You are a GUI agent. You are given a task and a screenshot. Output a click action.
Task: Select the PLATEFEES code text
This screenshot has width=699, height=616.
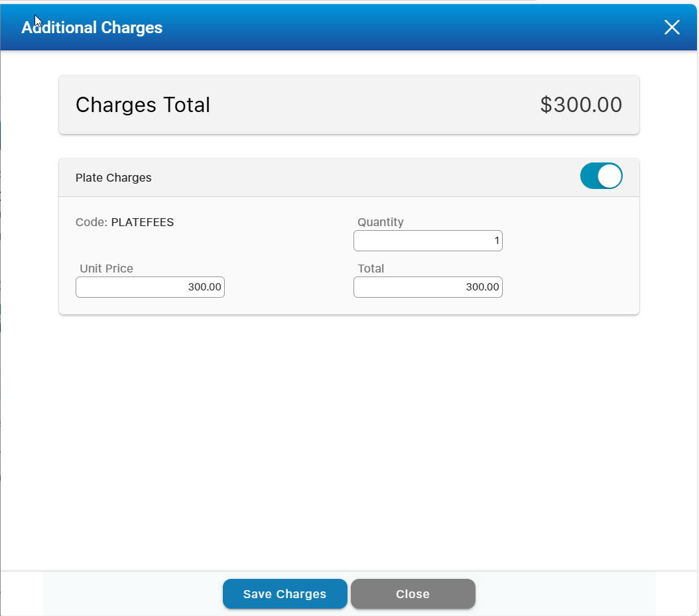pos(143,222)
